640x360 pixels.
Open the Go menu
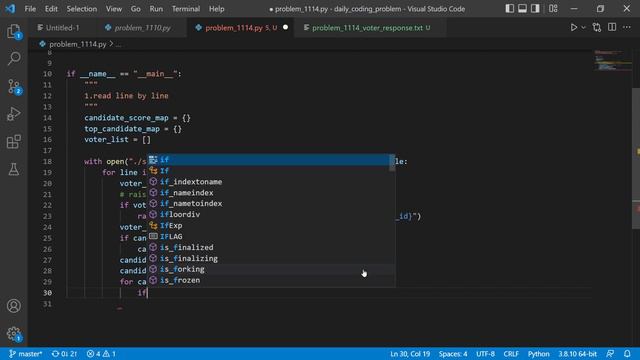click(136, 9)
